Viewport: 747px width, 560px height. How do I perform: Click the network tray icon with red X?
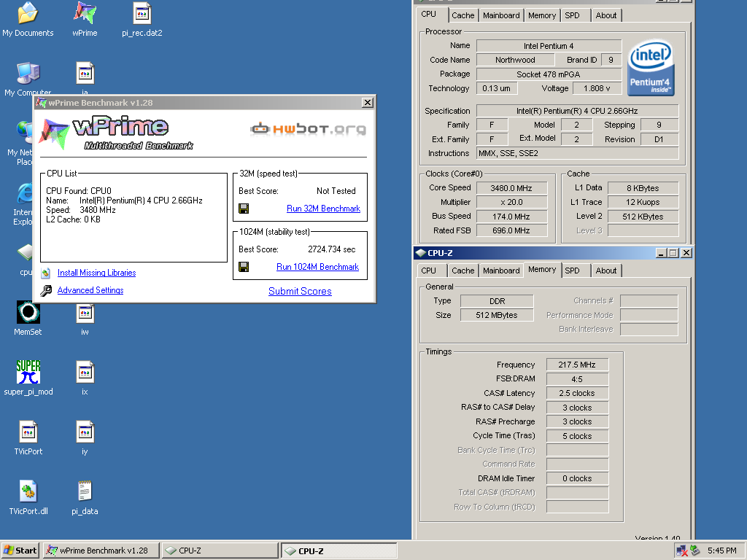(x=682, y=551)
